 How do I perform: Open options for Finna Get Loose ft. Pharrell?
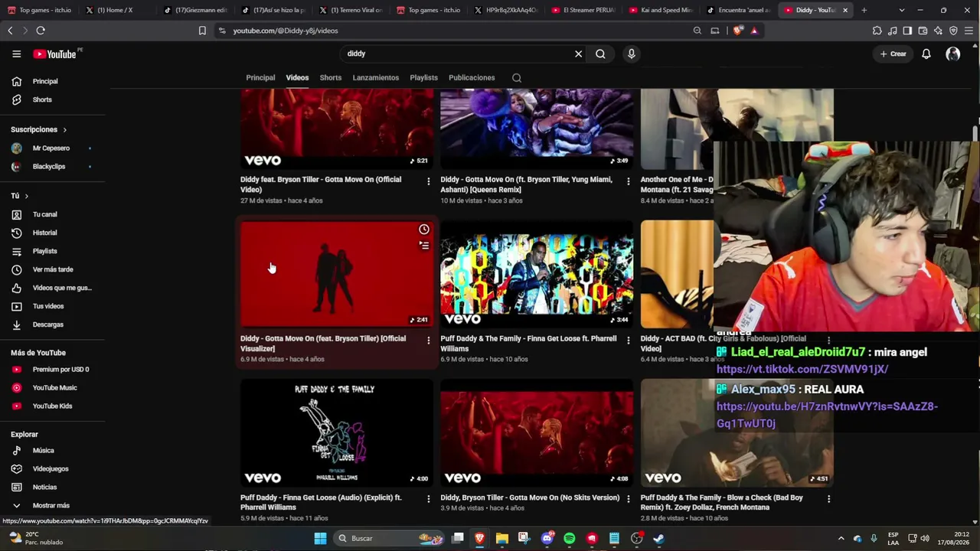pos(629,340)
